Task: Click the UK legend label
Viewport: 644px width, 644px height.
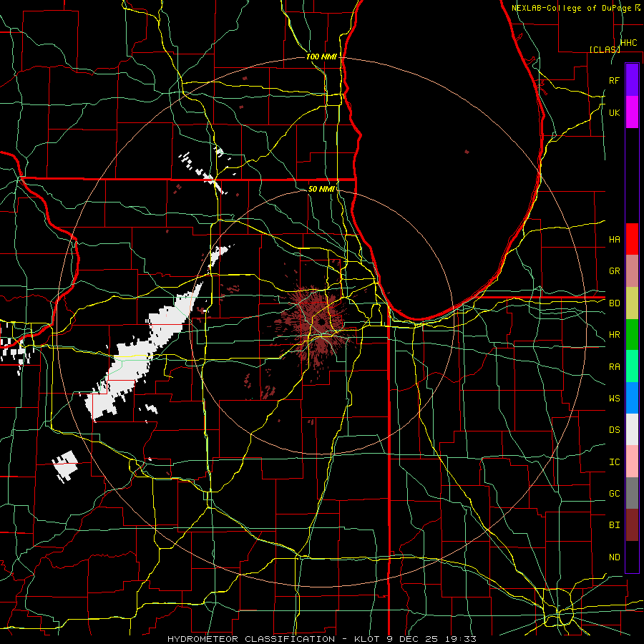Action: tap(615, 112)
